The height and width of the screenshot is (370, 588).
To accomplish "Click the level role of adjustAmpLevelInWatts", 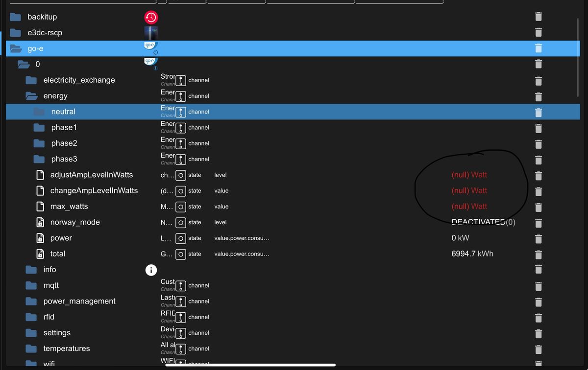I will 220,175.
